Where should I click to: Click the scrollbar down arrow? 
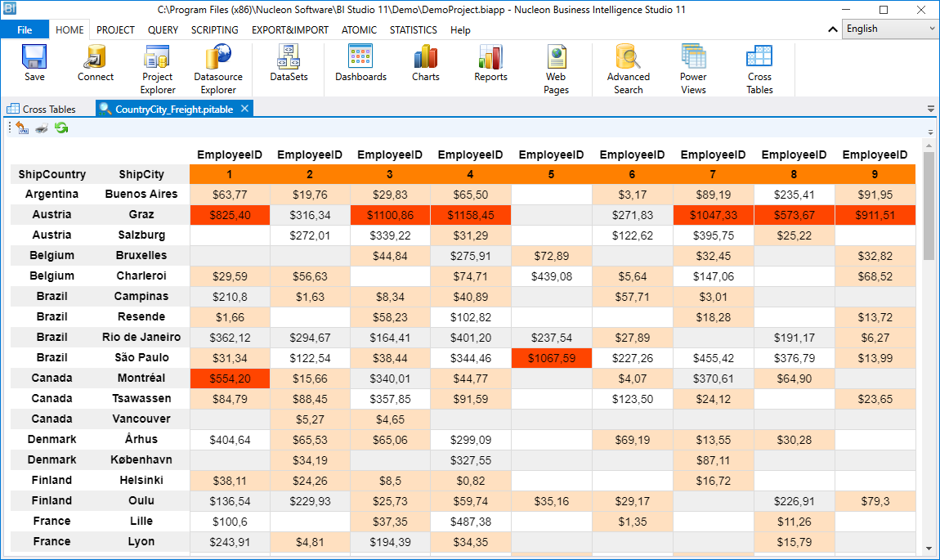coord(929,548)
